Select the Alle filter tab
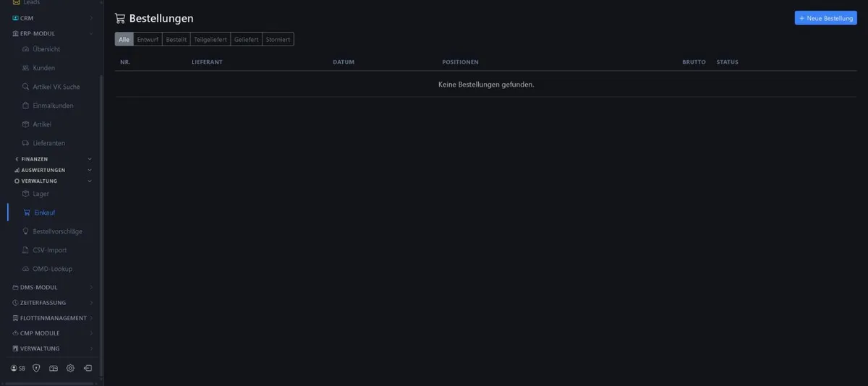The image size is (868, 386). 124,40
